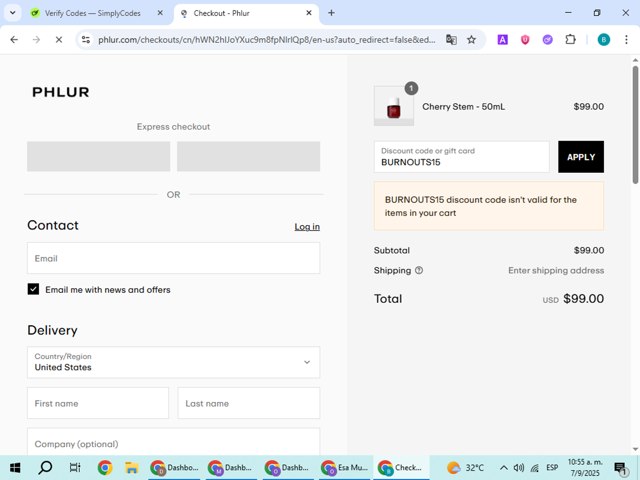Close the Checkout Phlur tab
640x480 pixels.
tap(309, 13)
